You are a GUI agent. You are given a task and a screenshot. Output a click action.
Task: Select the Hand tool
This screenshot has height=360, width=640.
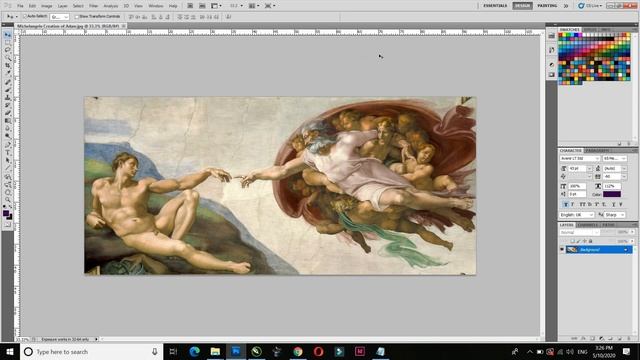8,192
